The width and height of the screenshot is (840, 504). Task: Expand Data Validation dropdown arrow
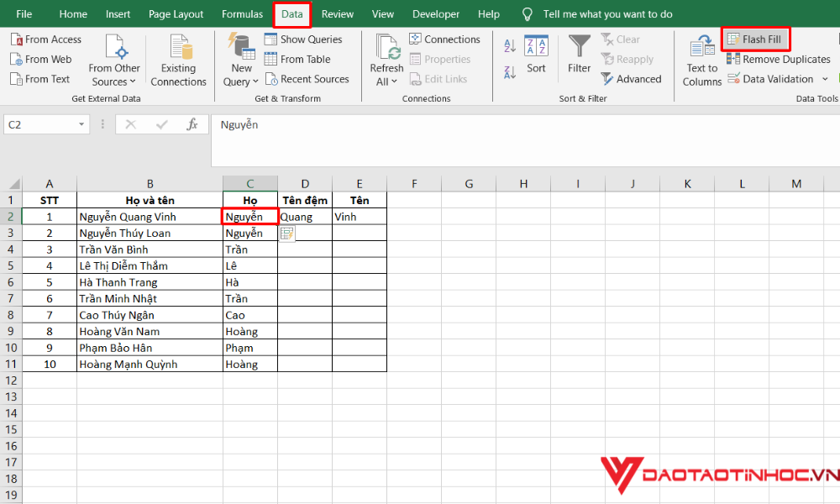click(825, 79)
